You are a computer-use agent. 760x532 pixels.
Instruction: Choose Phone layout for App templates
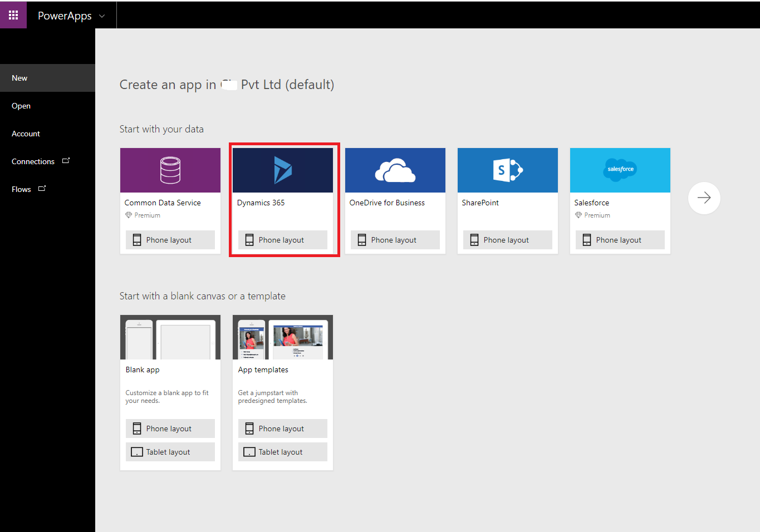click(x=282, y=428)
